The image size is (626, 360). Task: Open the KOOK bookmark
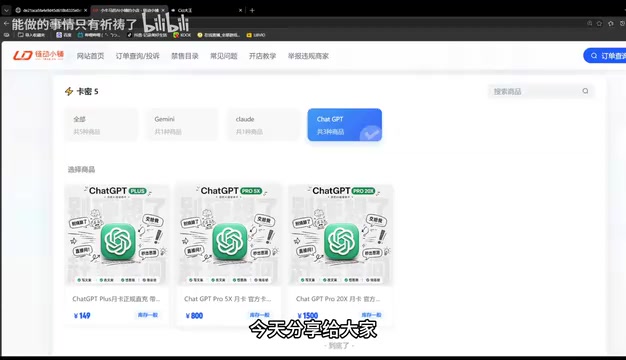pos(182,35)
